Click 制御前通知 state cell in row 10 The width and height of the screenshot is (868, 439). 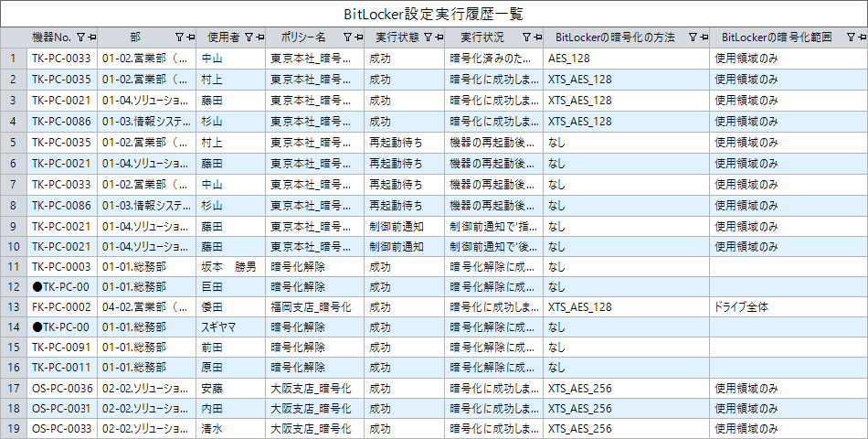click(x=404, y=245)
